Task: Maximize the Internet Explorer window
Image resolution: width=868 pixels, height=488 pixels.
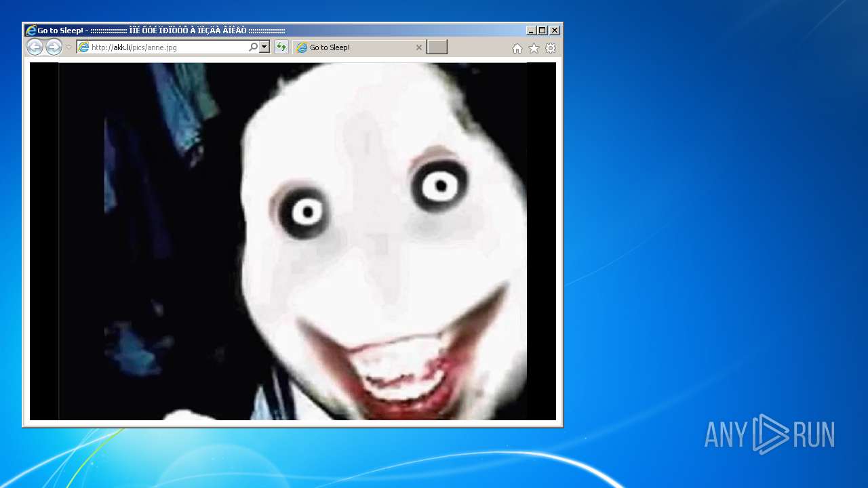Action: point(542,30)
